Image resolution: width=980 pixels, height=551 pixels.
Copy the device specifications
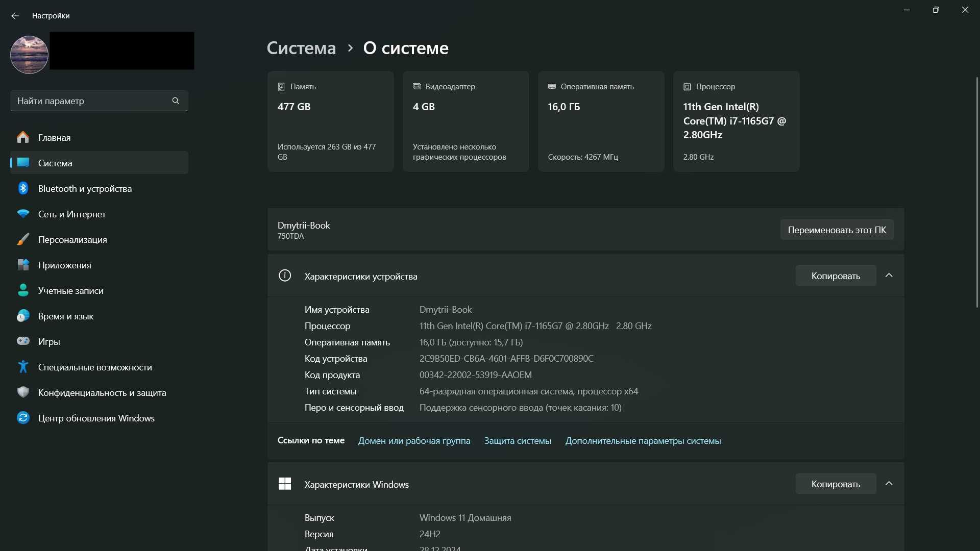click(x=836, y=275)
